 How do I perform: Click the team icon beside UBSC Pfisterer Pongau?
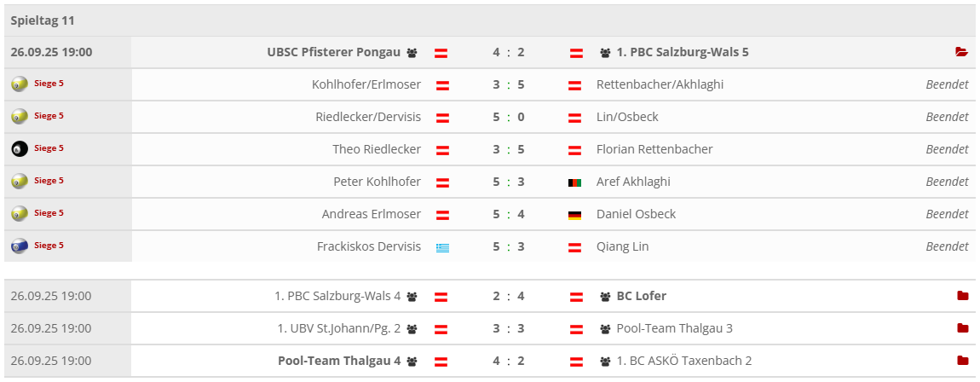(x=412, y=53)
